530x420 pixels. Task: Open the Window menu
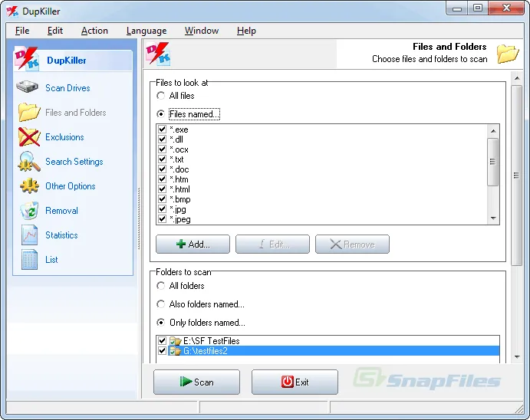click(202, 31)
